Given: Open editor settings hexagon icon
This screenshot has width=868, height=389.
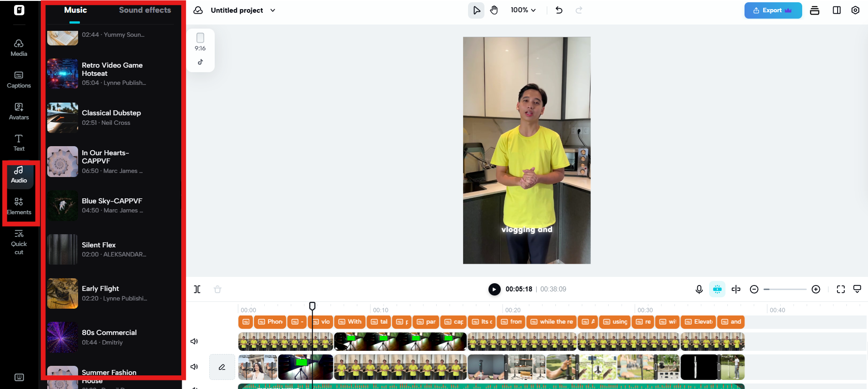Looking at the screenshot, I should [x=855, y=10].
